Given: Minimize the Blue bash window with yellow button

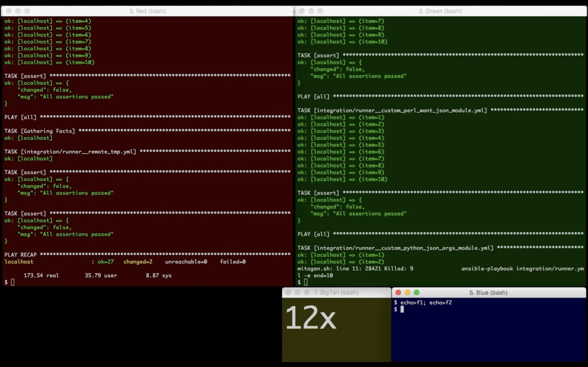Looking at the screenshot, I should click(407, 293).
